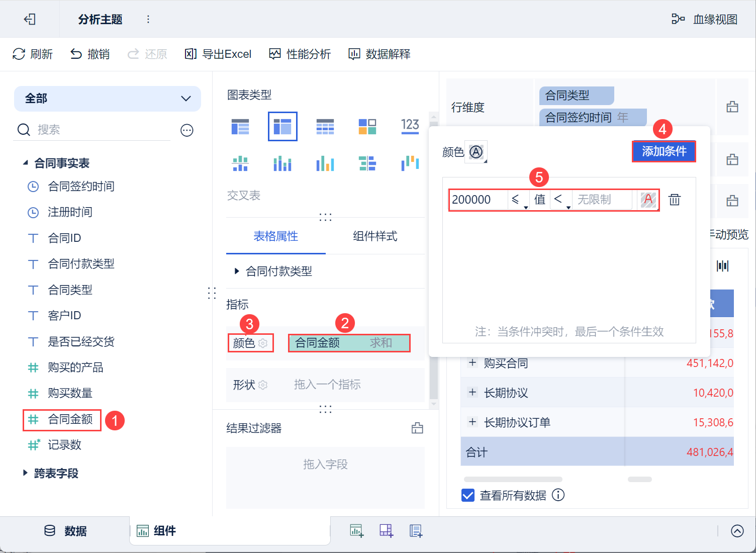This screenshot has height=553, width=756.
Task: Expand the 长期协议订单 table row
Action: [x=472, y=422]
